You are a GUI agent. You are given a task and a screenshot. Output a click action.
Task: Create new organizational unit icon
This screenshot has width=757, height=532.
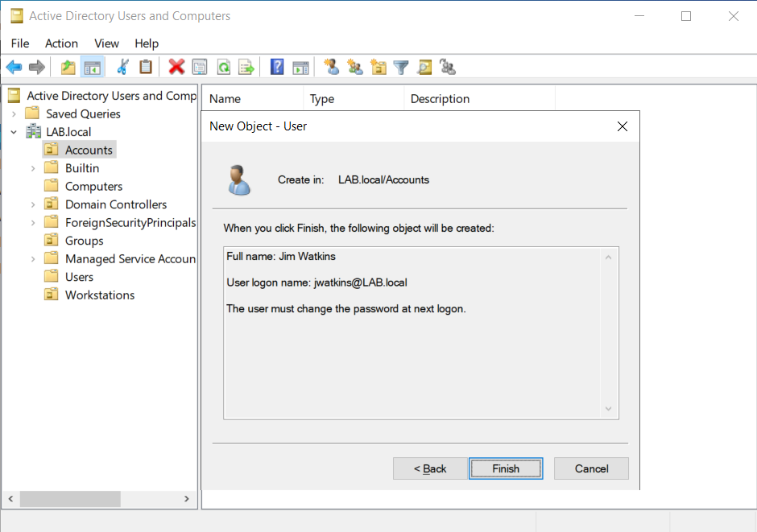click(x=378, y=67)
